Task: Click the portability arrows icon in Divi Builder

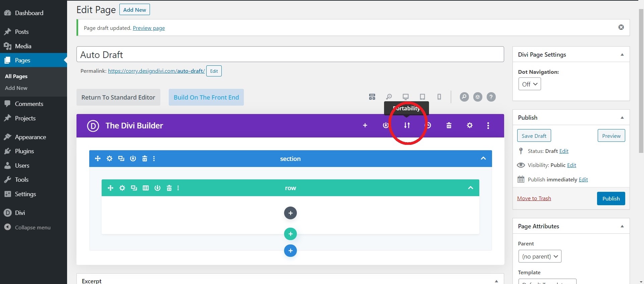Action: point(407,125)
